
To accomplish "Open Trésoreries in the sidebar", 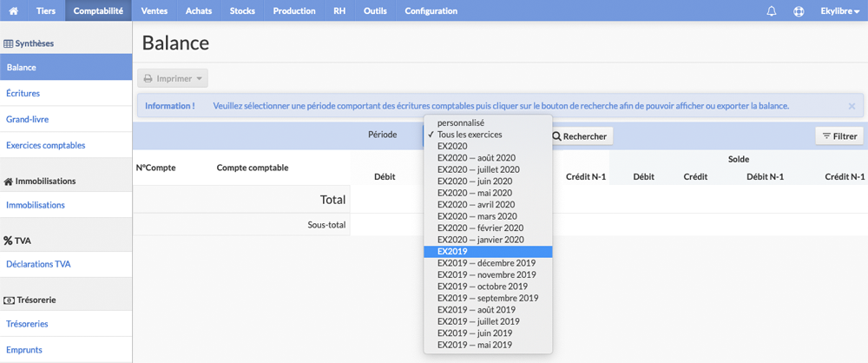I will click(66, 324).
